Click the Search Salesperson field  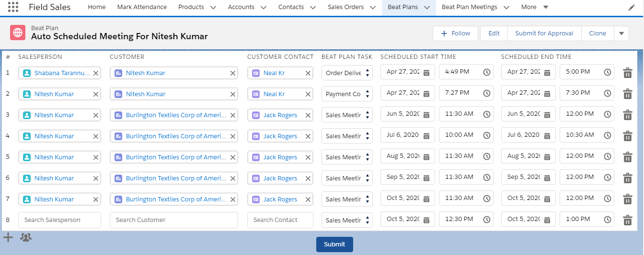(x=60, y=220)
